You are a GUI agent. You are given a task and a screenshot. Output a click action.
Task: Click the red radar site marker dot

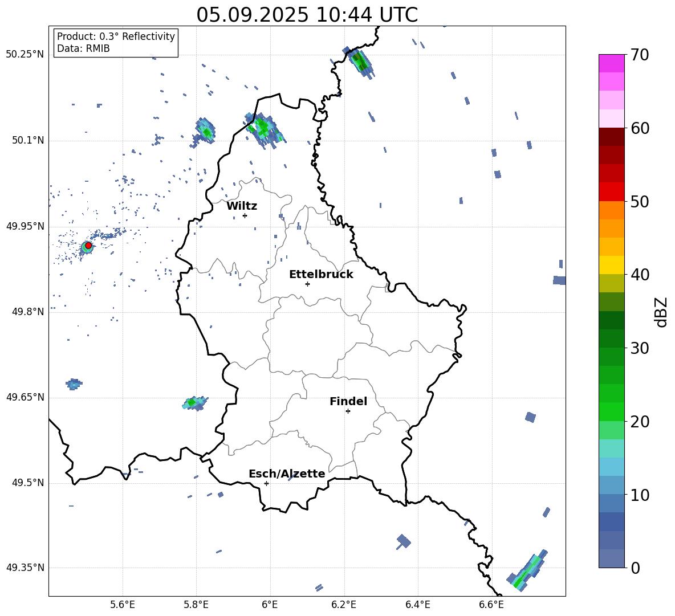click(88, 246)
